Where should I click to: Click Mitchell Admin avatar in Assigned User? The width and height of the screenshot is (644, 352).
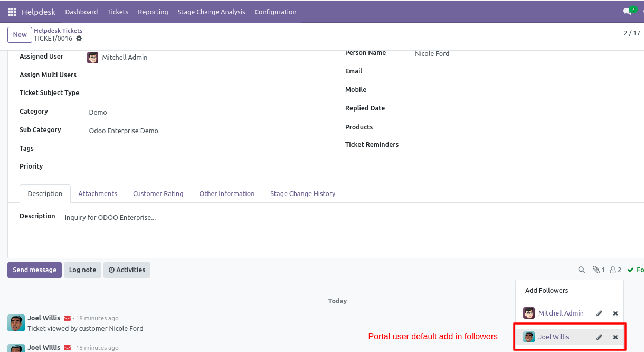tap(93, 58)
